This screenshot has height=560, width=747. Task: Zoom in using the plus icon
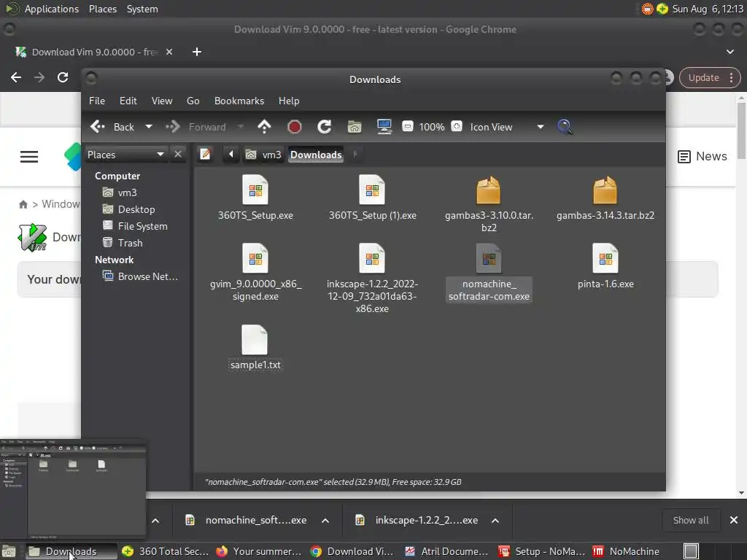click(457, 127)
